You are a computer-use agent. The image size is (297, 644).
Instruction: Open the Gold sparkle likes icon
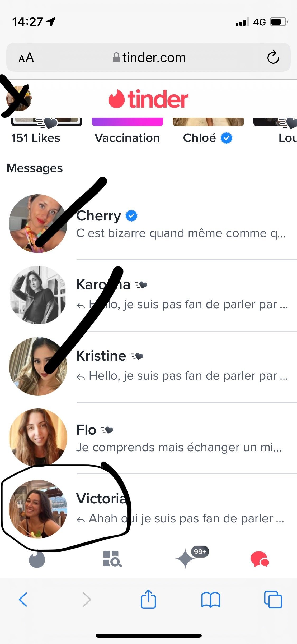(186, 558)
